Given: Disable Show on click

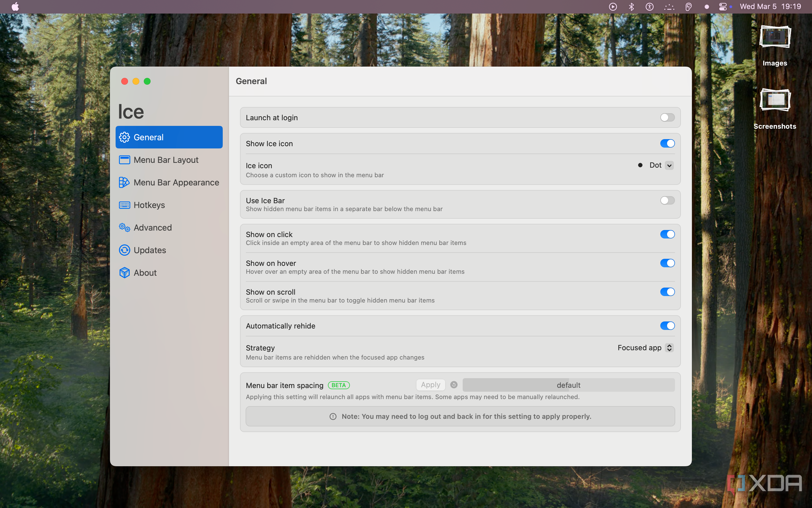Looking at the screenshot, I should coord(667,234).
